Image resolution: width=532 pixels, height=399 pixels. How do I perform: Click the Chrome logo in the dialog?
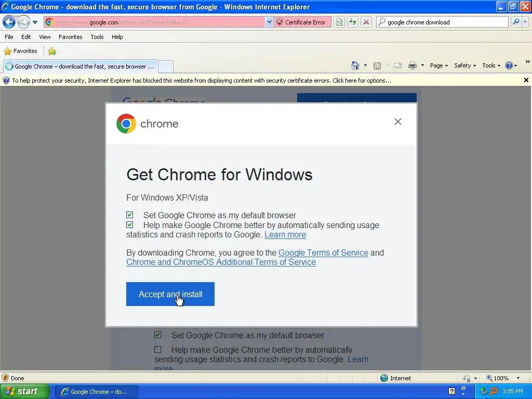[126, 124]
